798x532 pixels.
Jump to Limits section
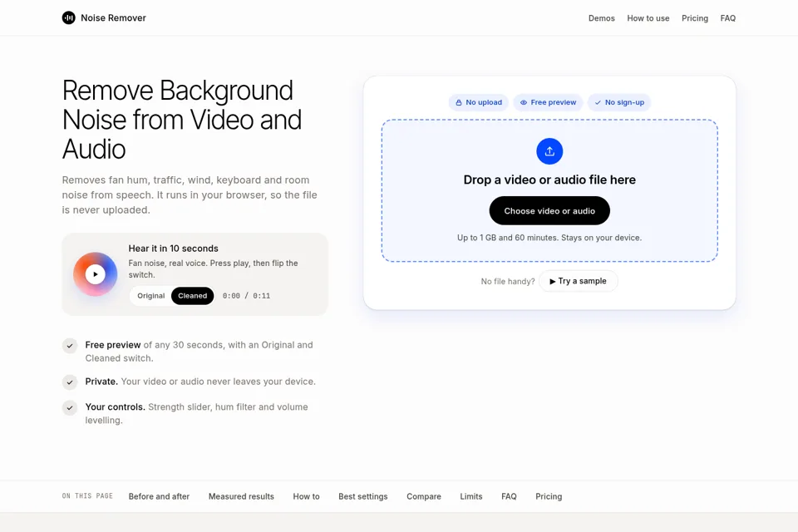[x=471, y=496]
